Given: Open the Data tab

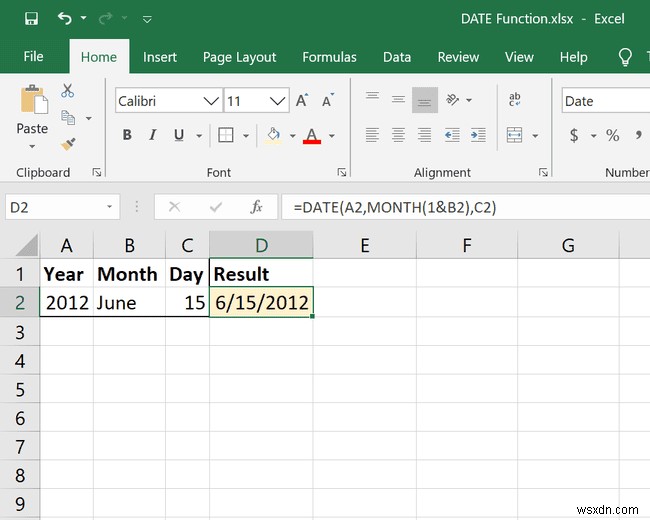Looking at the screenshot, I should click(x=397, y=57).
